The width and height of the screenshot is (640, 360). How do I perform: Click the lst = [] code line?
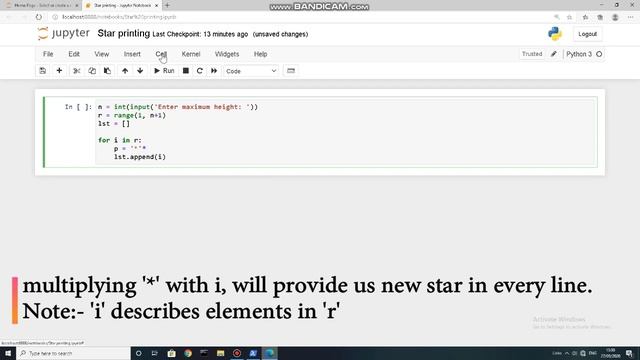coord(114,123)
